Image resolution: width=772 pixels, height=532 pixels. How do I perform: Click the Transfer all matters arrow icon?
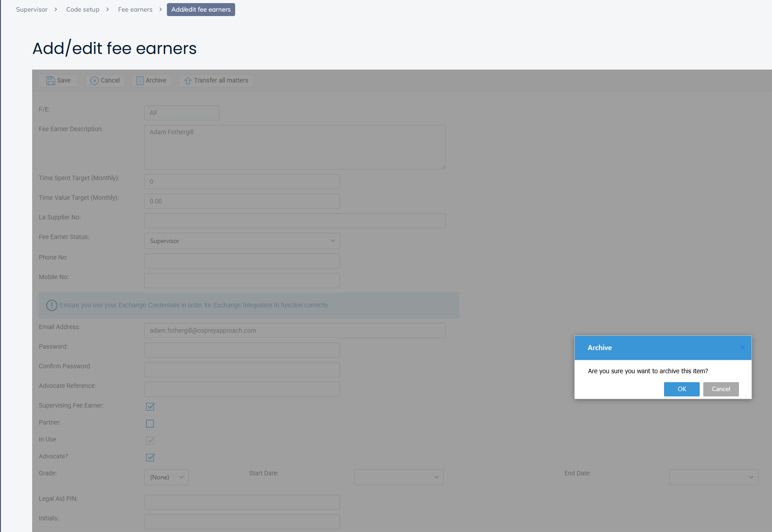[188, 81]
